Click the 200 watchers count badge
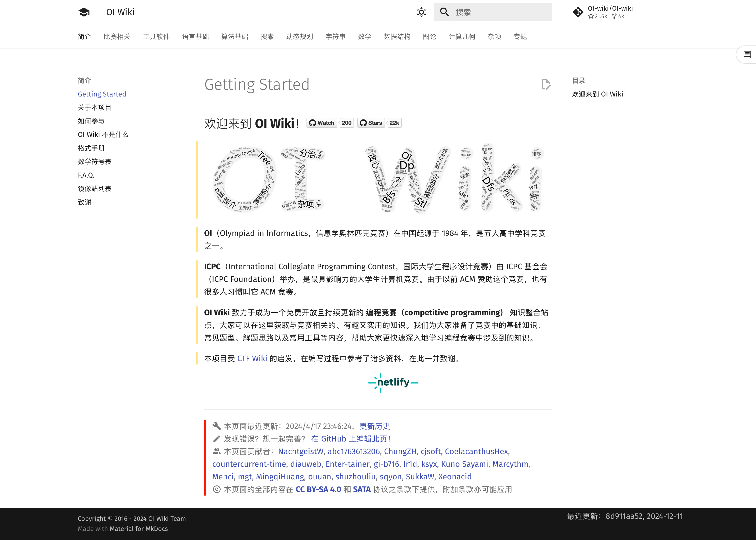Viewport: 756px width, 540px height. tap(346, 123)
